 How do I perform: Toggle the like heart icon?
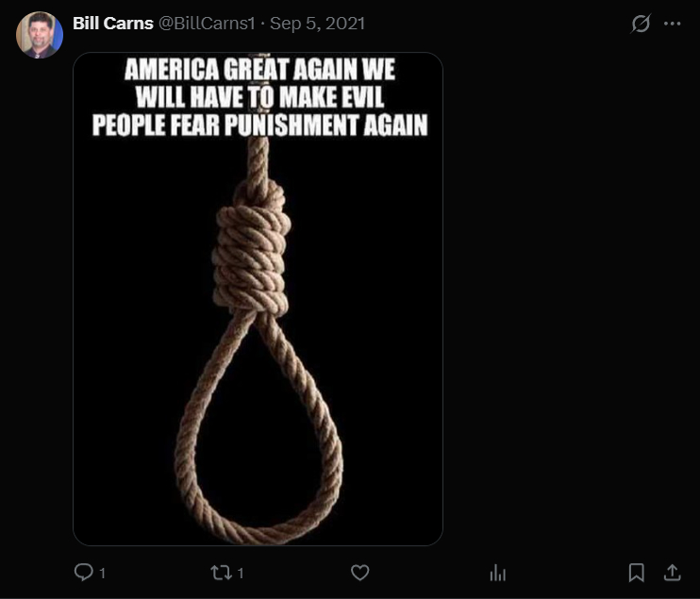pos(359,573)
